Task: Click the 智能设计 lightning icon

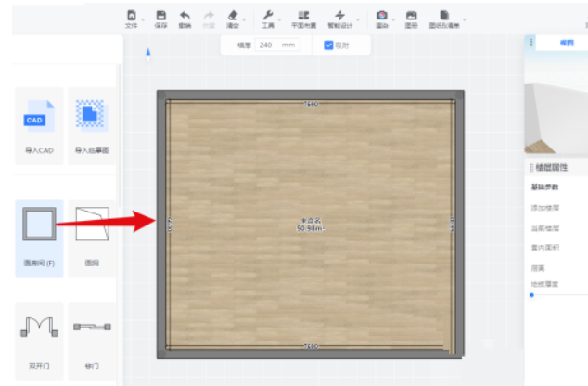Action: click(x=339, y=16)
